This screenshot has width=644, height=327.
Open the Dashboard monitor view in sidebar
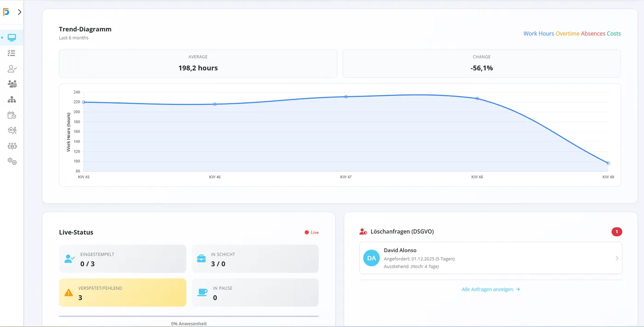(11, 37)
